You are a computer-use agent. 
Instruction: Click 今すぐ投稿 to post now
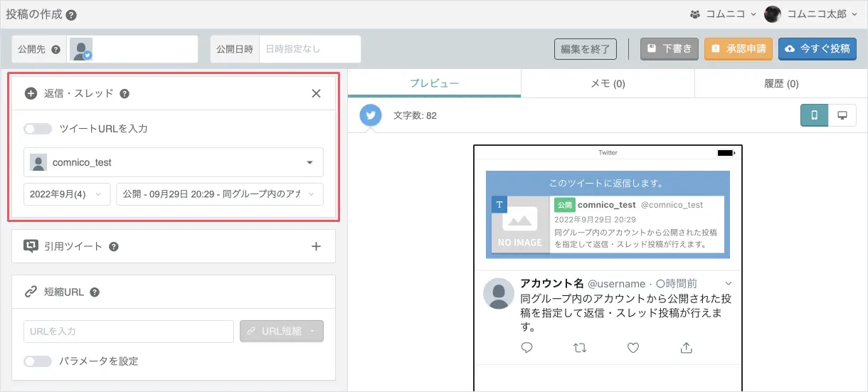pyautogui.click(x=817, y=49)
